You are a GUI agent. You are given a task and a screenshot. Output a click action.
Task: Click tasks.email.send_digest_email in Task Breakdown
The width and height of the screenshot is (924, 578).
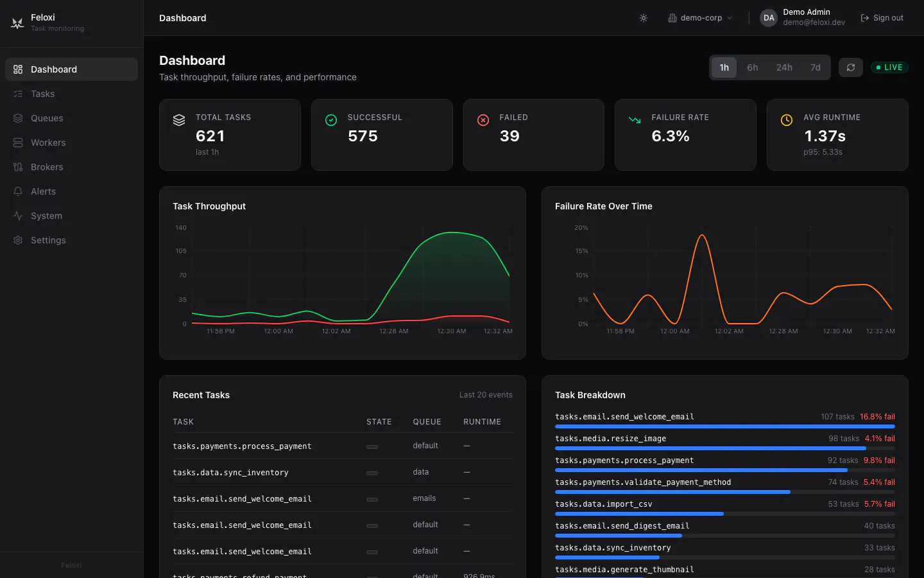click(622, 526)
